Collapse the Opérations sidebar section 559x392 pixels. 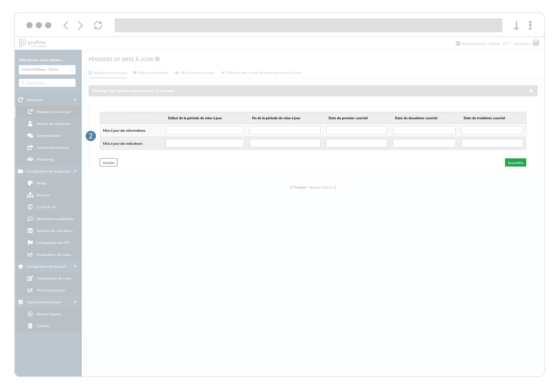click(x=75, y=100)
